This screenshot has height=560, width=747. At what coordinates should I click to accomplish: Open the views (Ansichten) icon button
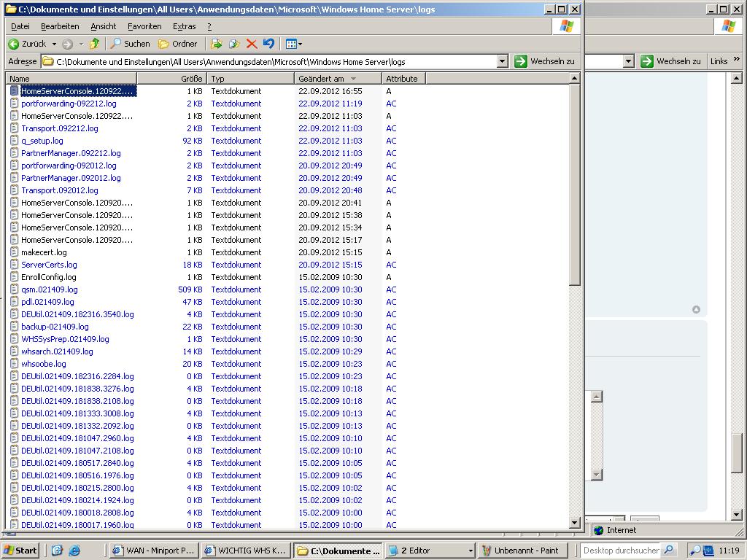(290, 44)
